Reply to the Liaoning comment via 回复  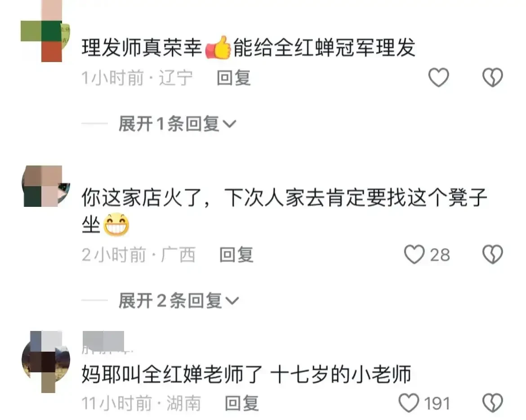coord(234,78)
